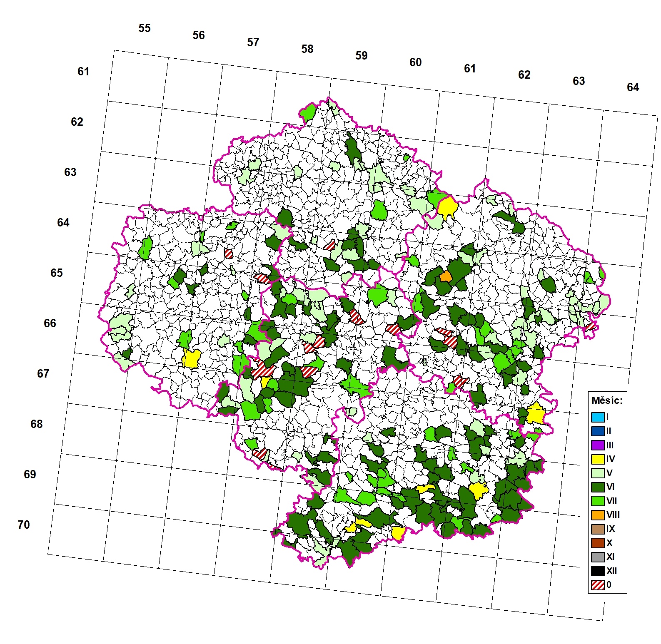
Task: Select grid row label 67
Action: (x=43, y=374)
